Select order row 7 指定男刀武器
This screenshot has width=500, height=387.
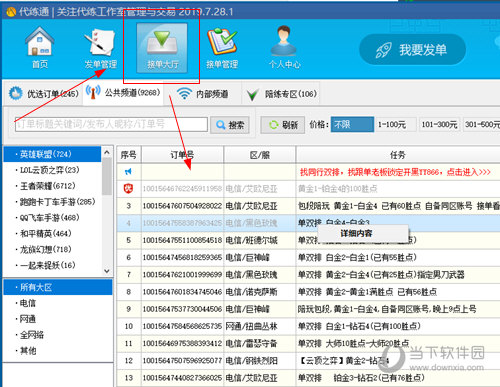pyautogui.click(x=308, y=275)
